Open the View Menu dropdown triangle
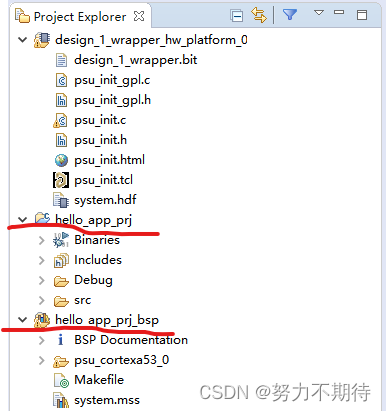 tap(319, 13)
